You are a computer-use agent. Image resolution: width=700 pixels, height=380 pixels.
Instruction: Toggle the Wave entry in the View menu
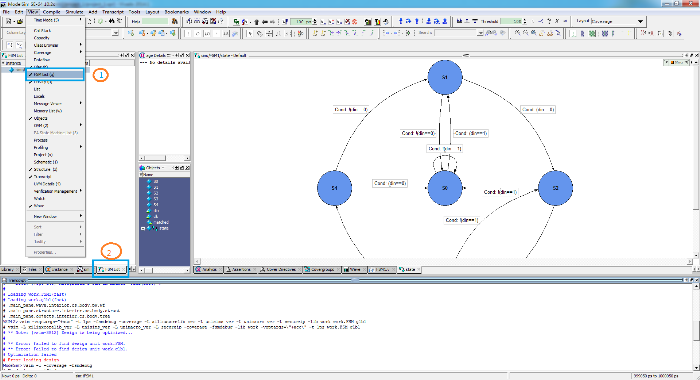click(55, 206)
